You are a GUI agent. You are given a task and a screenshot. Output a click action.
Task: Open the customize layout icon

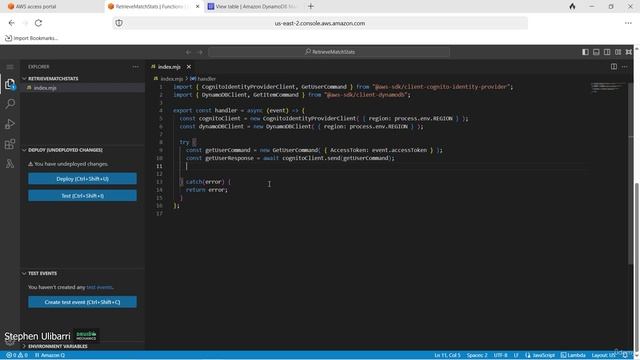click(x=618, y=52)
